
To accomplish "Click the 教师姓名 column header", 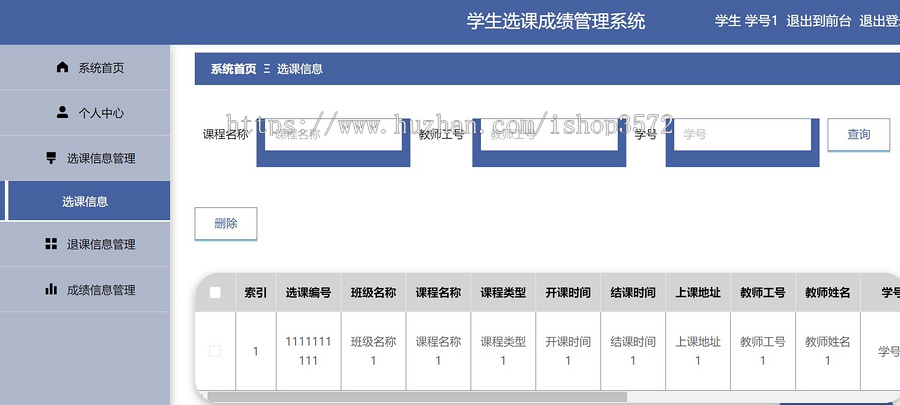I will pos(828,293).
